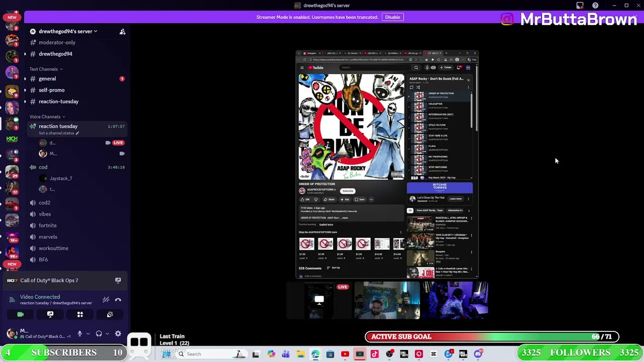Viewport: 644px width, 362px height.
Task: Expand threads arrow beside reaction-tuesday text channel
Action: [x=25, y=102]
